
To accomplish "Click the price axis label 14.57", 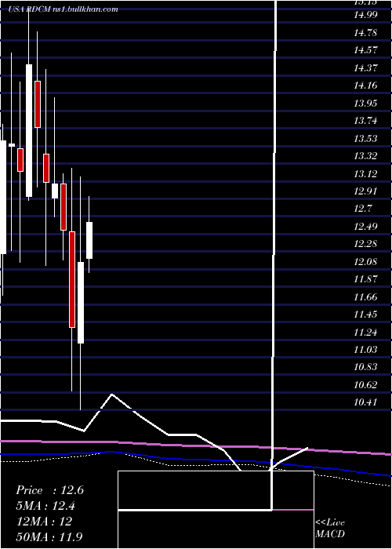I will pos(365,50).
